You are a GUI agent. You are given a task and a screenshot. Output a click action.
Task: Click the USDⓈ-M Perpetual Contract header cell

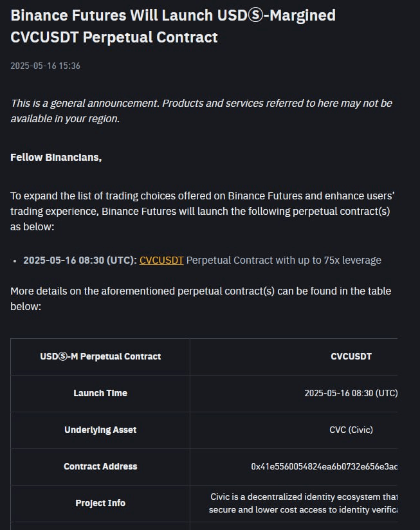pyautogui.click(x=100, y=356)
